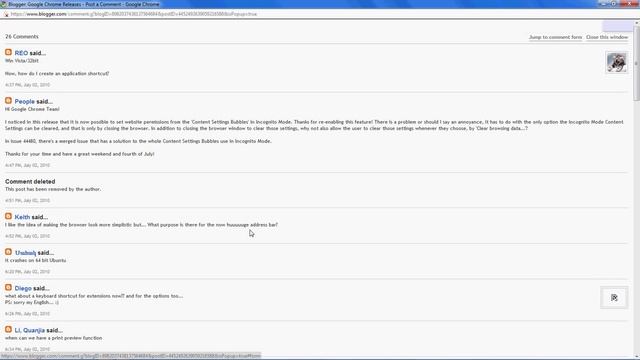Click the timestamp under Keith's comment
This screenshot has height=360, width=640.
27,236
